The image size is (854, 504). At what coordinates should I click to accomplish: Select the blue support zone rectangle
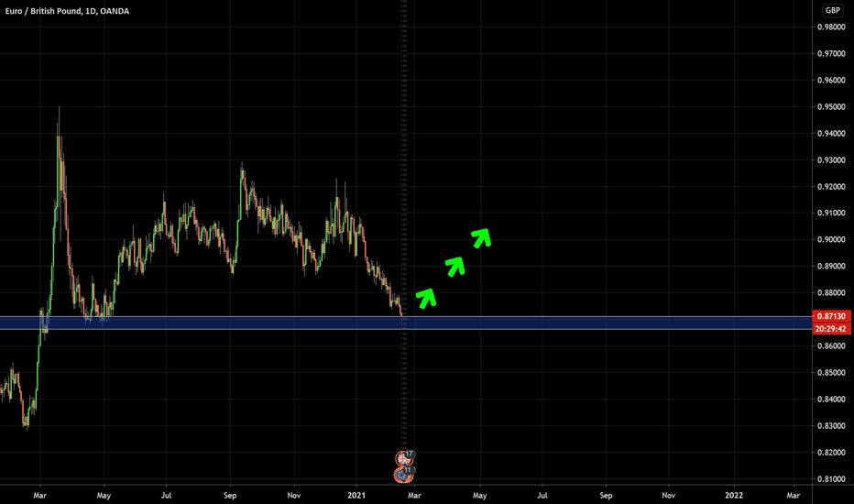(406, 323)
